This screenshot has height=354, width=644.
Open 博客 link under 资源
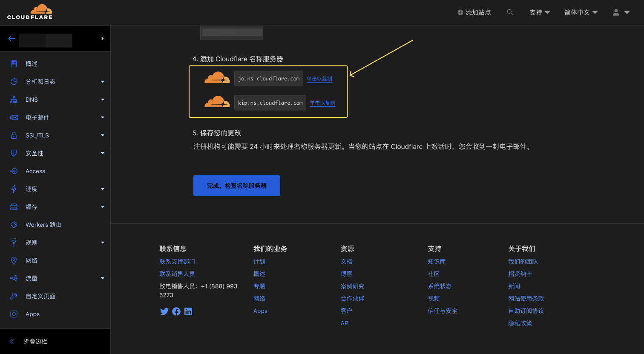tap(347, 274)
